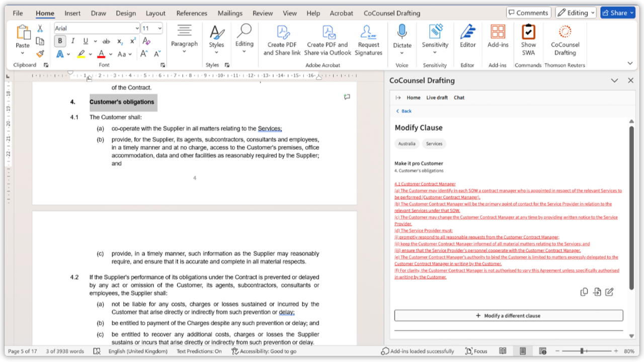Open Create PDF and Share link
644x362 pixels.
coord(282,40)
